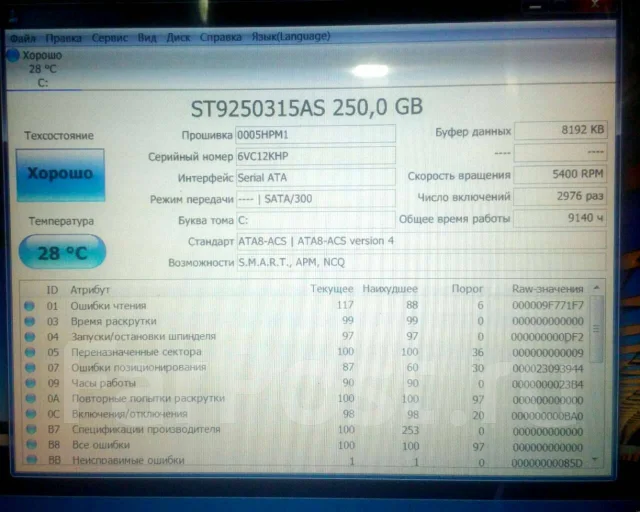Viewport: 640px width, 512px height.
Task: Click the attribute list scroll up arrow
Action: click(597, 288)
